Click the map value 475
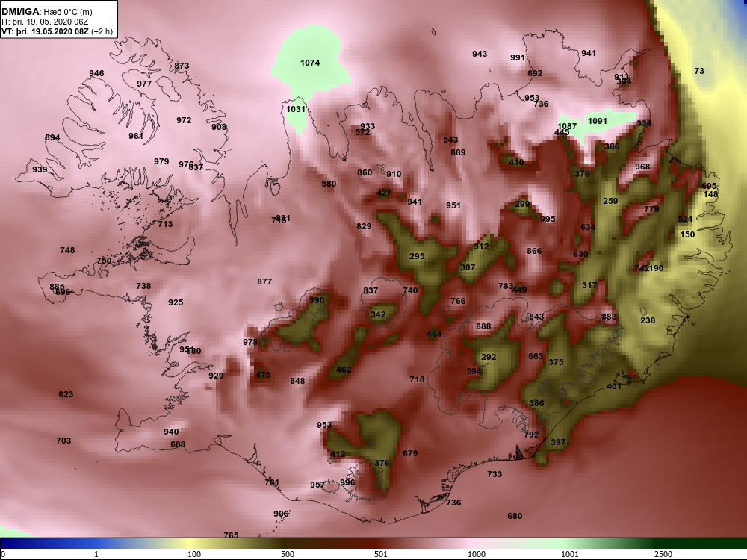 tap(263, 375)
